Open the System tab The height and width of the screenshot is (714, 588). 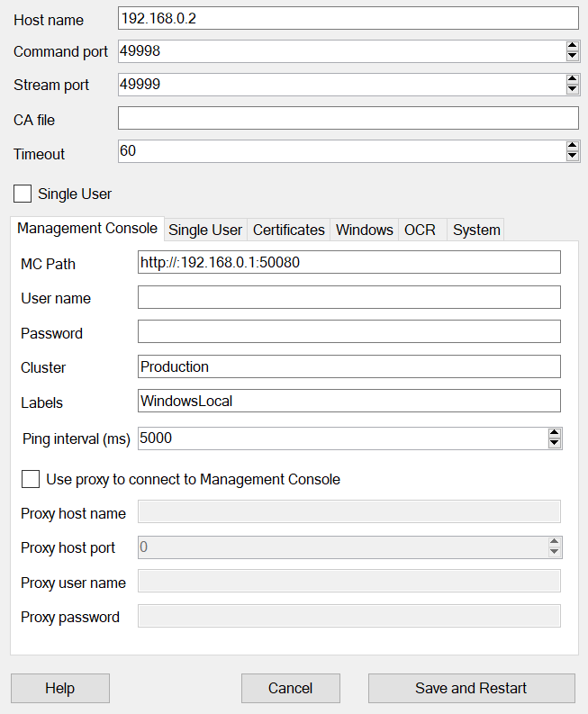click(476, 230)
